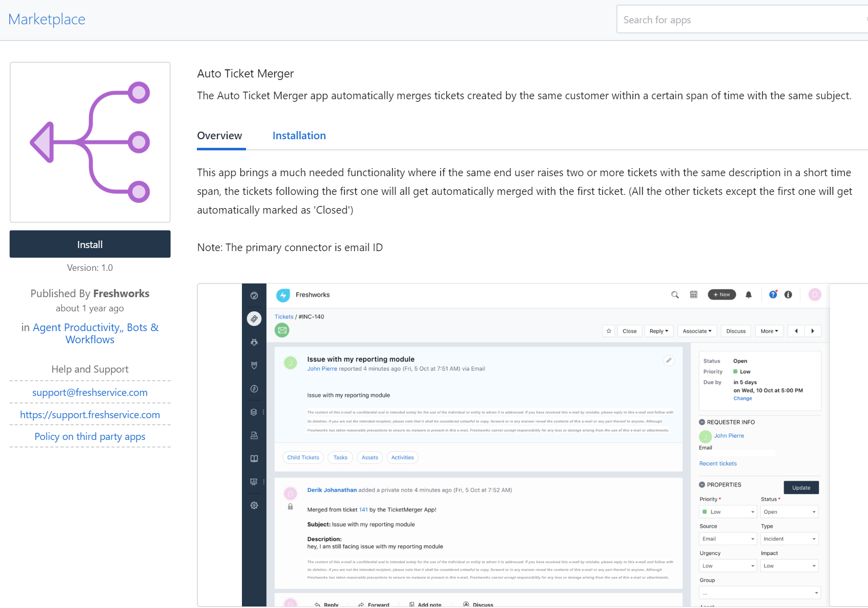
Task: Click the Change due date link
Action: pos(742,398)
